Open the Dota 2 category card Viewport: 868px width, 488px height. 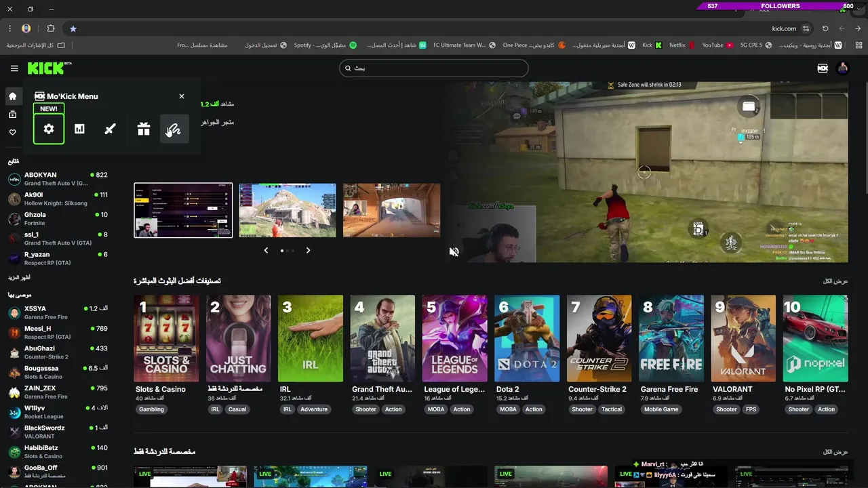pyautogui.click(x=527, y=339)
